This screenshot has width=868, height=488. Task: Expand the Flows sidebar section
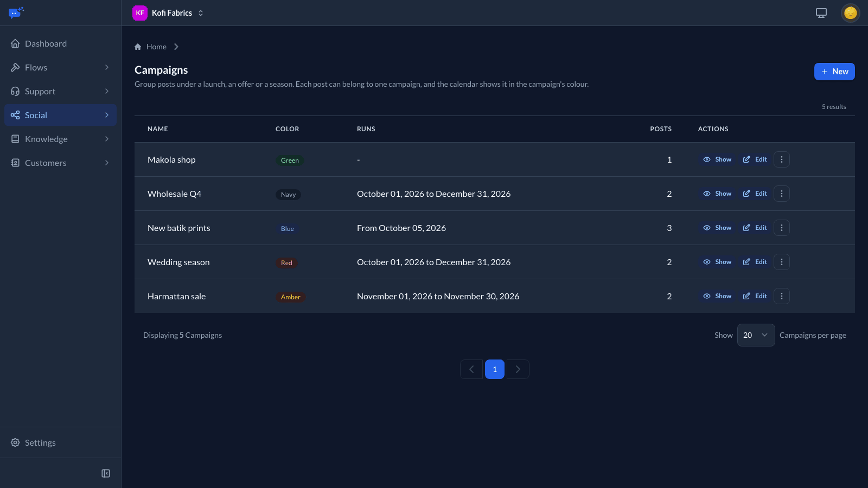click(60, 67)
